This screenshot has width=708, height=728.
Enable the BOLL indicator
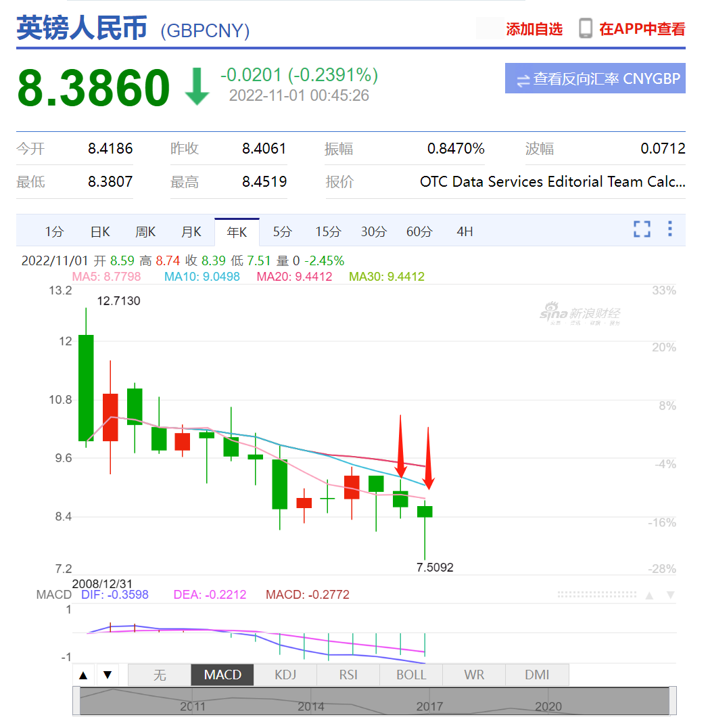411,675
